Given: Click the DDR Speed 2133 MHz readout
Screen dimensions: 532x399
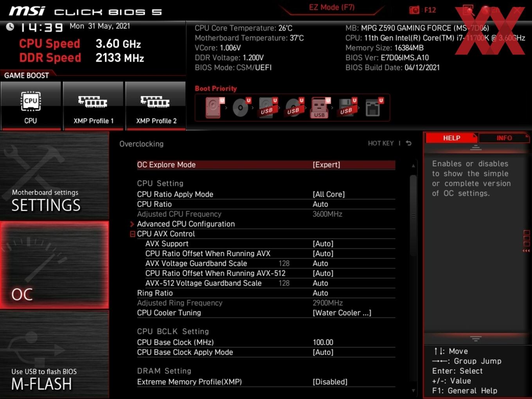Looking at the screenshot, I should coord(82,58).
